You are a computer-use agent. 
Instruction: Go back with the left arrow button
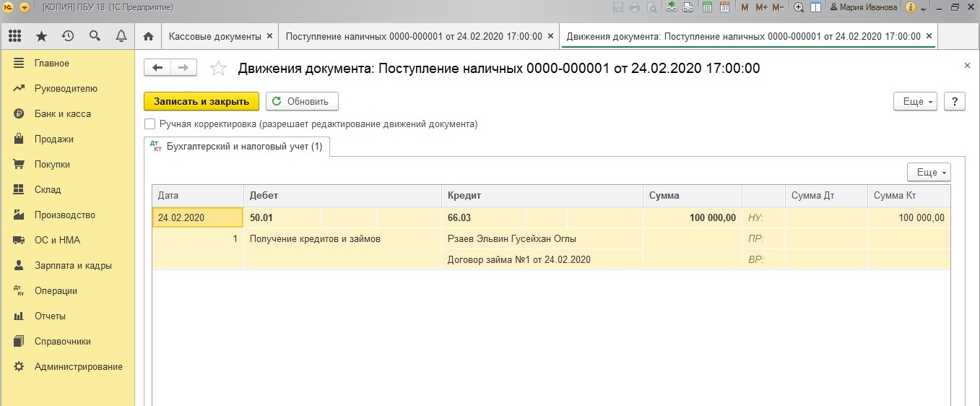pos(157,68)
